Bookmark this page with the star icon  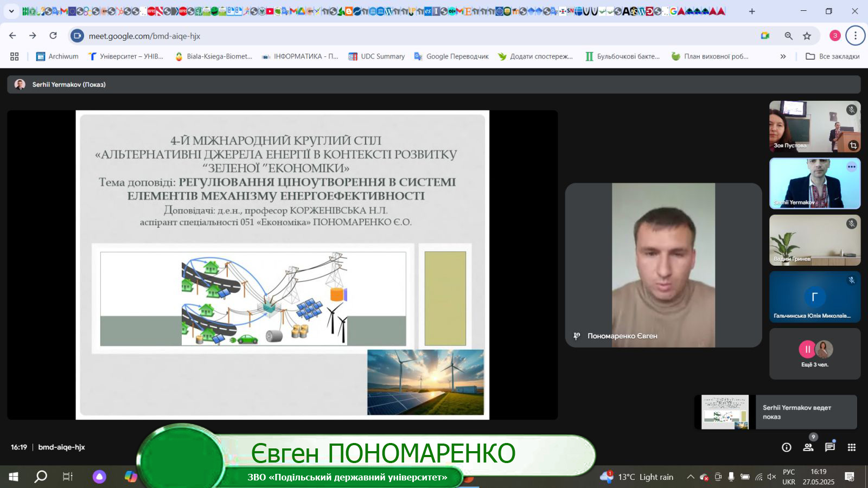click(x=807, y=36)
